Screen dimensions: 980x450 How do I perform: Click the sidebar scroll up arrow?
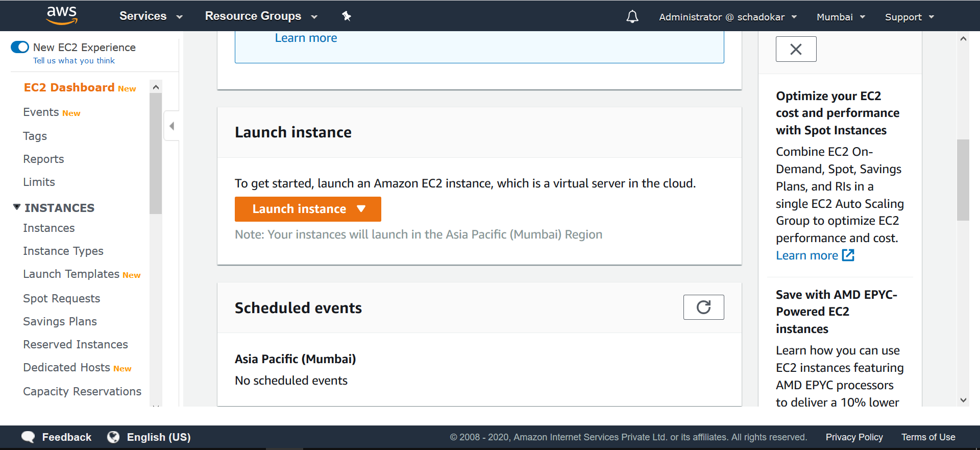click(156, 87)
